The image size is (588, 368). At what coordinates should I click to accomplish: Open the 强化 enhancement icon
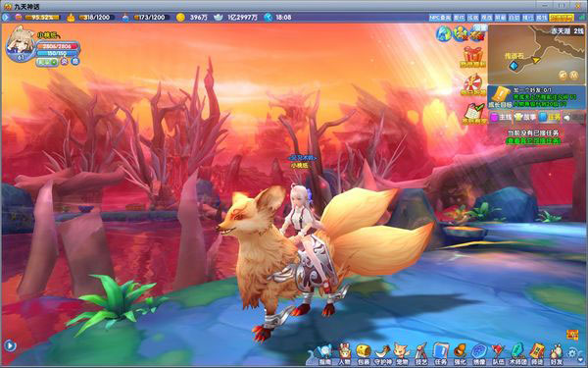click(460, 354)
